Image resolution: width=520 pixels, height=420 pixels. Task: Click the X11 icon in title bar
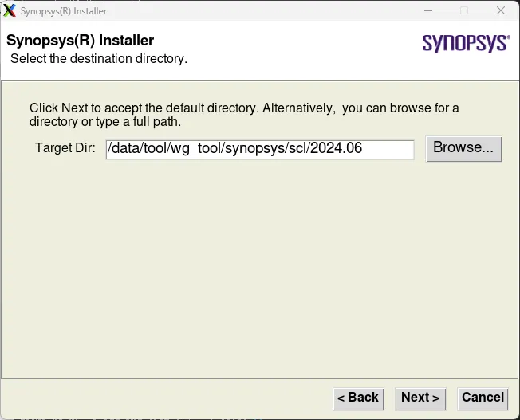(10, 10)
